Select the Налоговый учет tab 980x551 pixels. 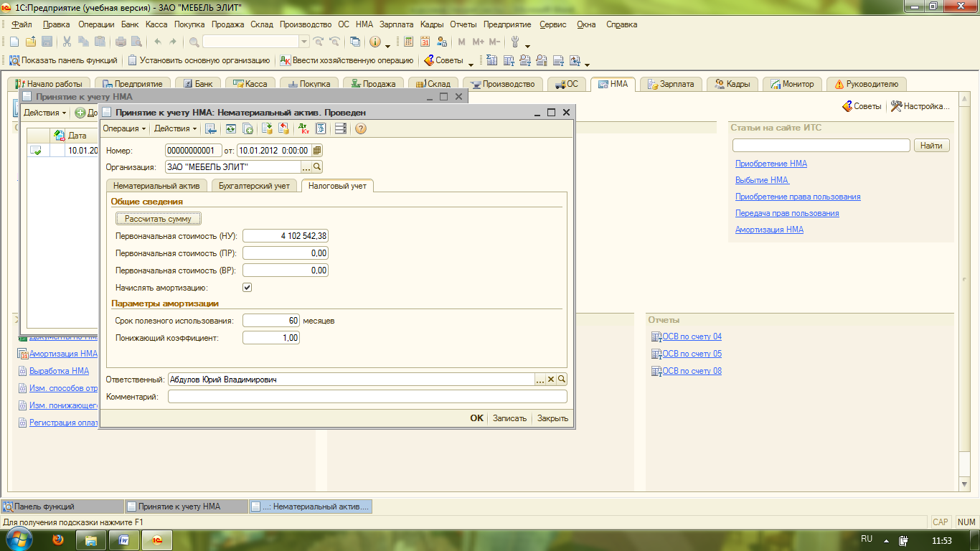(x=337, y=186)
